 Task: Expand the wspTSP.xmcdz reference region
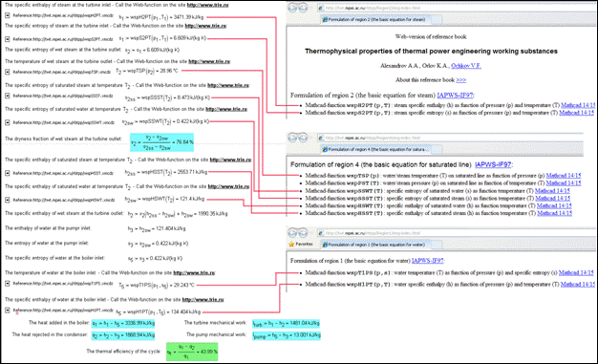click(8, 72)
